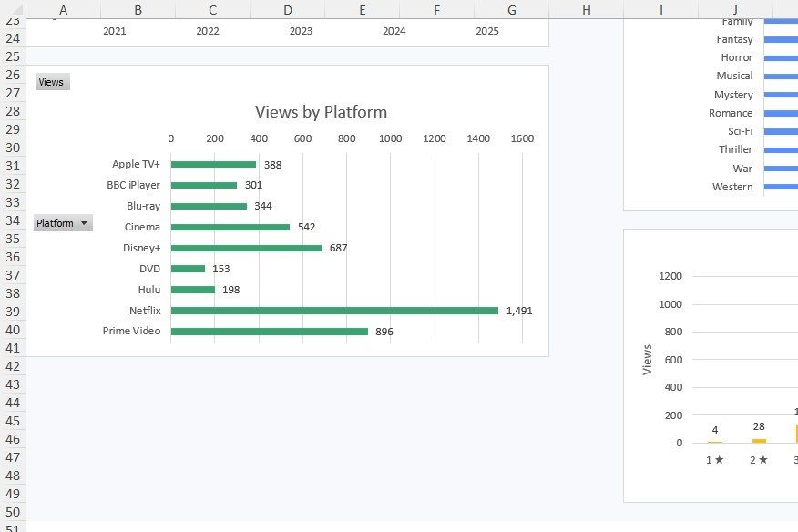Click the 1,491 data label

pos(519,311)
